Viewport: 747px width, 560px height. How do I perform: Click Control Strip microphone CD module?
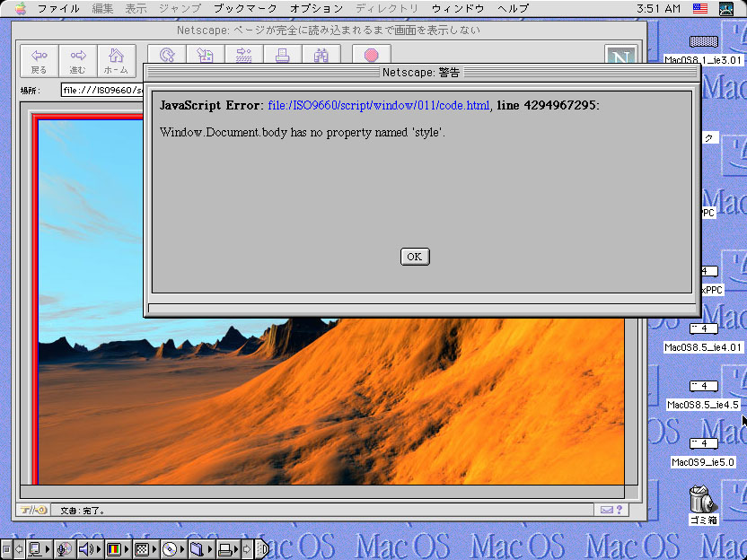pos(65,549)
